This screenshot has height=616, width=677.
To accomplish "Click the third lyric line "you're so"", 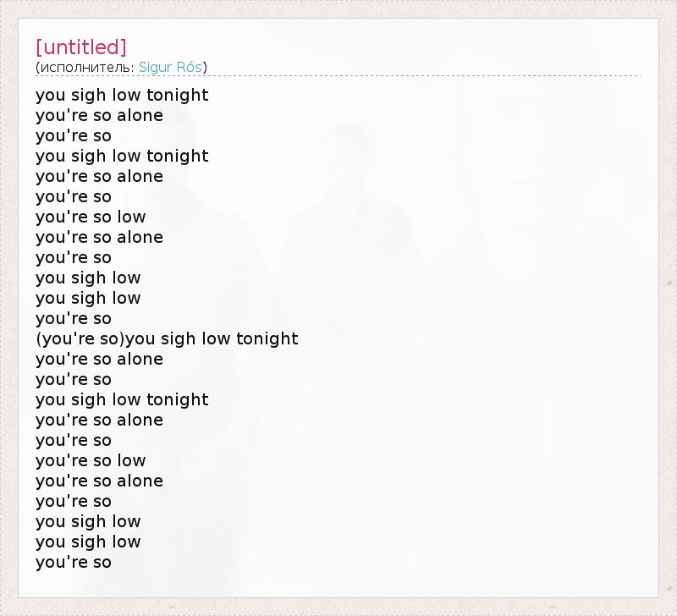I will pyautogui.click(x=74, y=135).
